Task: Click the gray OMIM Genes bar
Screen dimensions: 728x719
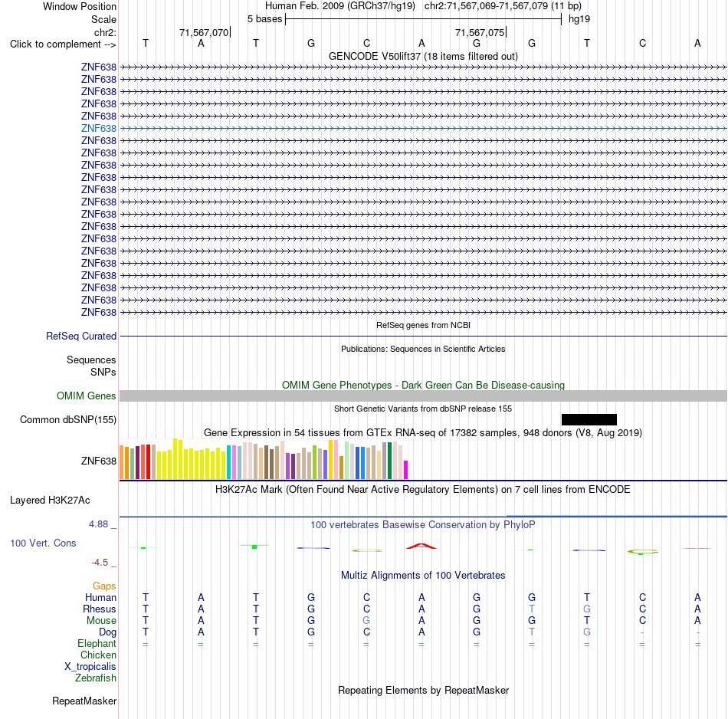Action: coord(423,396)
